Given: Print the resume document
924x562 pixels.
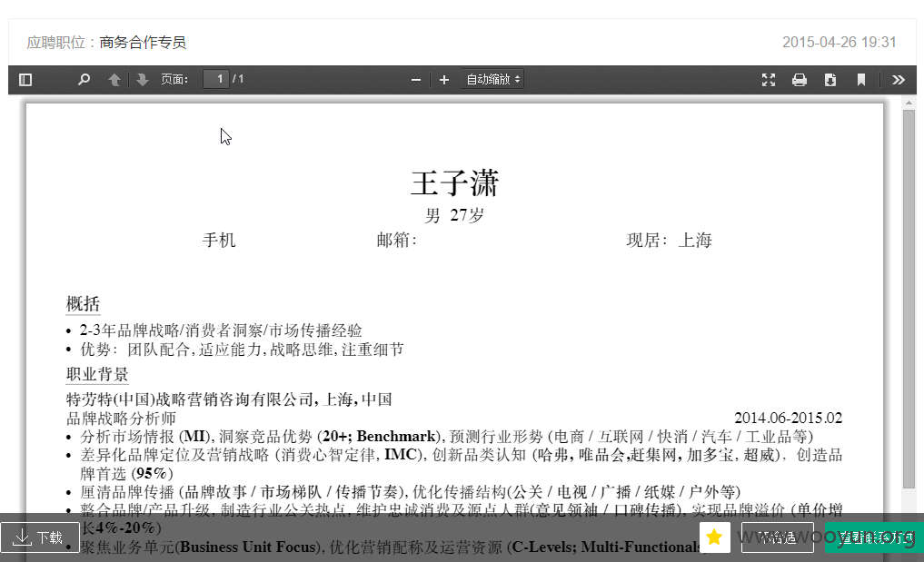Looking at the screenshot, I should pos(800,80).
